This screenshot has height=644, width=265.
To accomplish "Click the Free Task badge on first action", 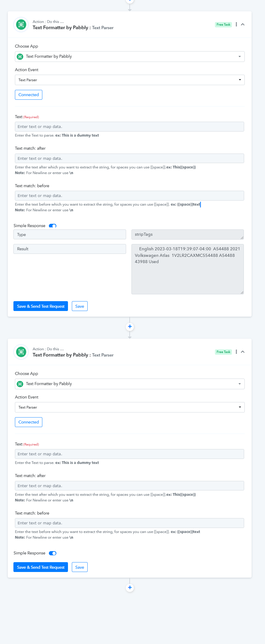I will [x=223, y=24].
